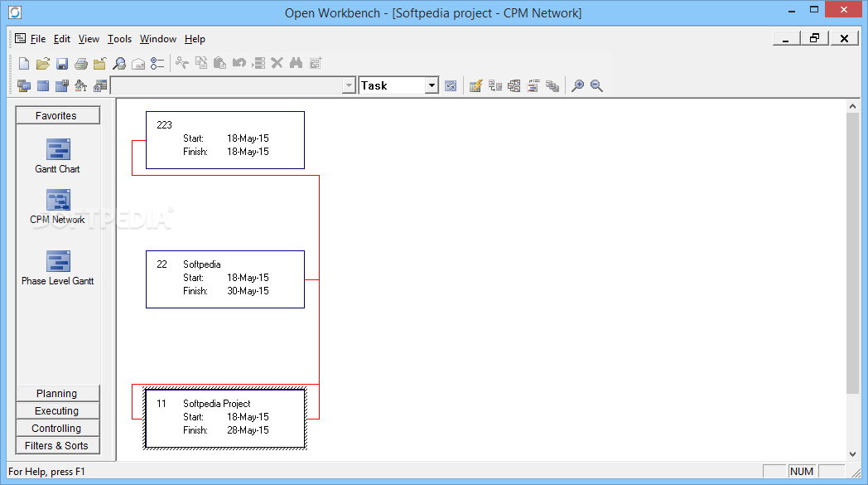Switch to the Controlling panel
Viewport: 868px width, 485px height.
pyautogui.click(x=58, y=428)
